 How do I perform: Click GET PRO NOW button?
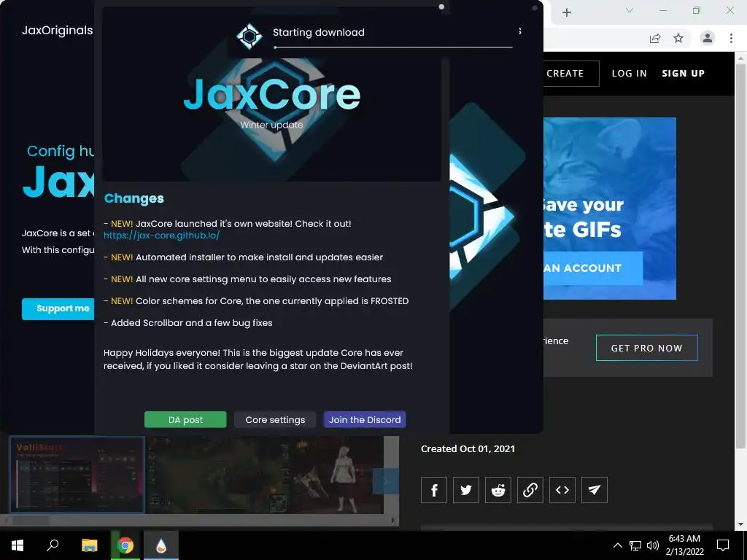pyautogui.click(x=646, y=348)
